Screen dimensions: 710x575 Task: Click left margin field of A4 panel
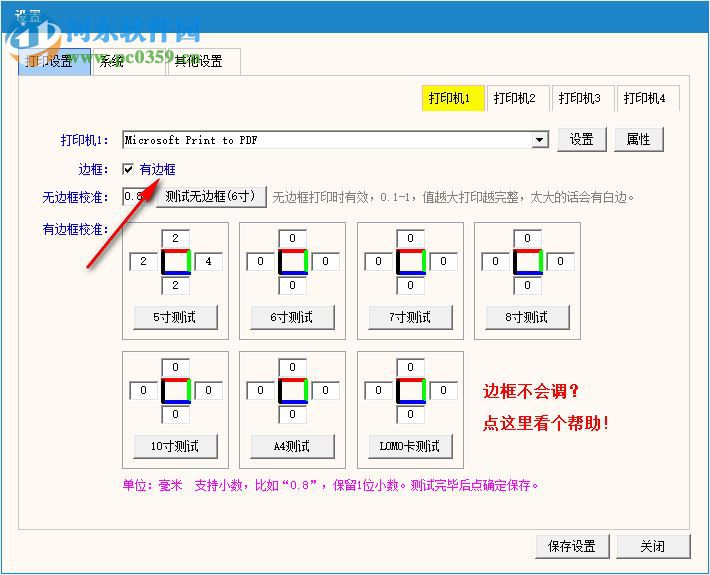260,390
